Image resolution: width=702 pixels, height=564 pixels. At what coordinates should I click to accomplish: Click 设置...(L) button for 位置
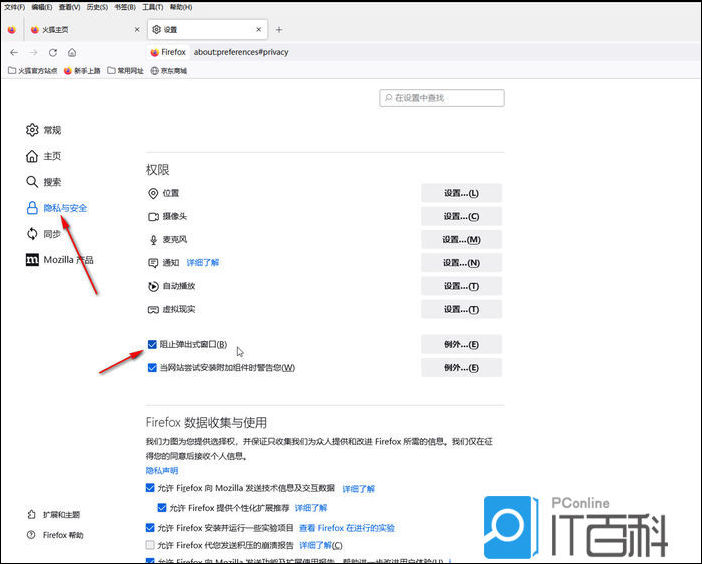pos(461,193)
